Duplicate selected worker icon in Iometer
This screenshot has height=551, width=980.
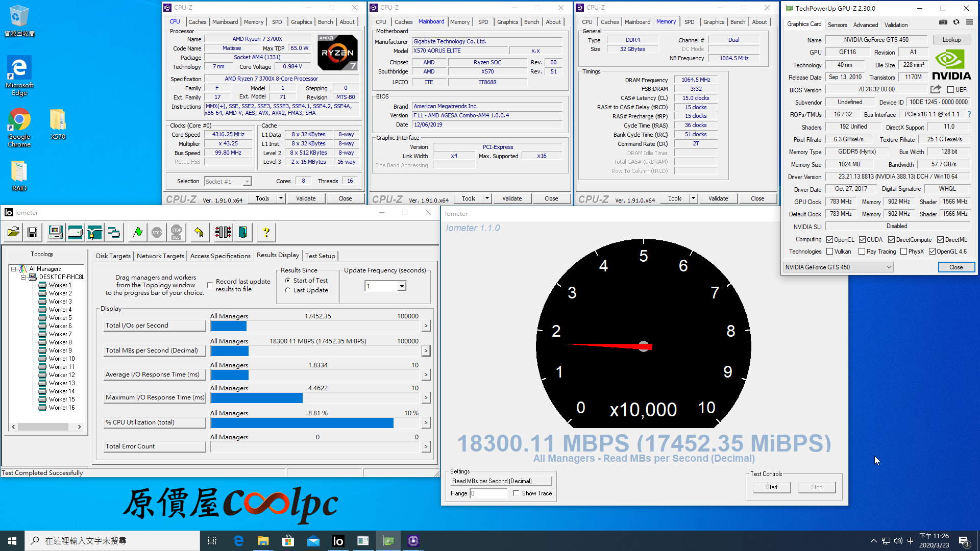coord(114,233)
